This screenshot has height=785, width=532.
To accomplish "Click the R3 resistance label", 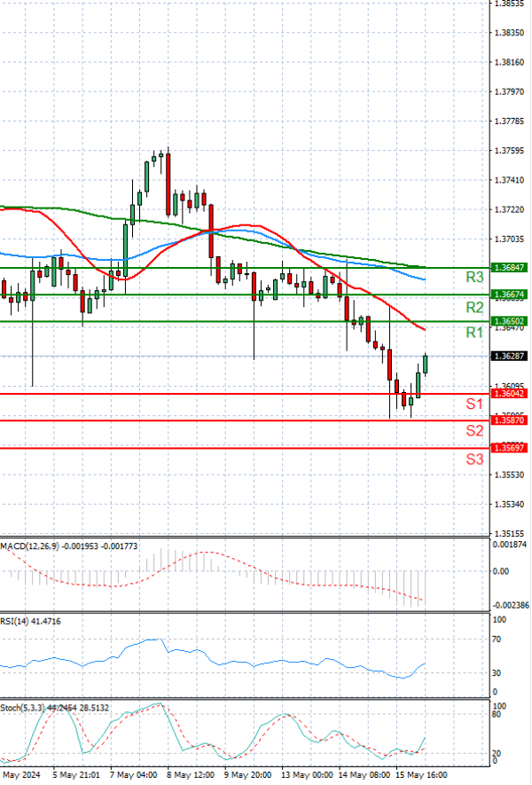I will coord(474,277).
